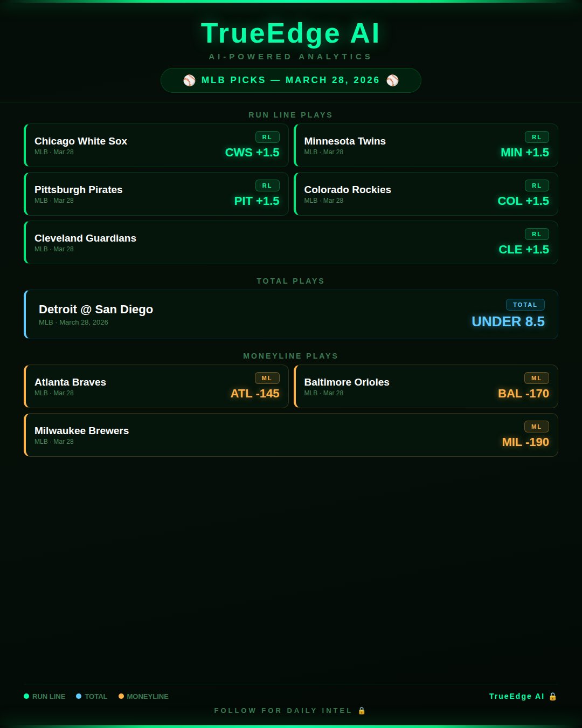Click the AI-POWERED ANALYTICS subtitle

click(291, 57)
